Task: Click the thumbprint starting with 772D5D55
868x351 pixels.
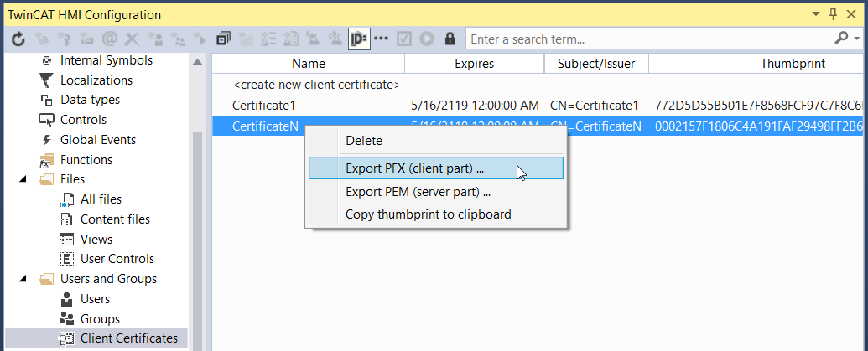Action: coord(758,105)
